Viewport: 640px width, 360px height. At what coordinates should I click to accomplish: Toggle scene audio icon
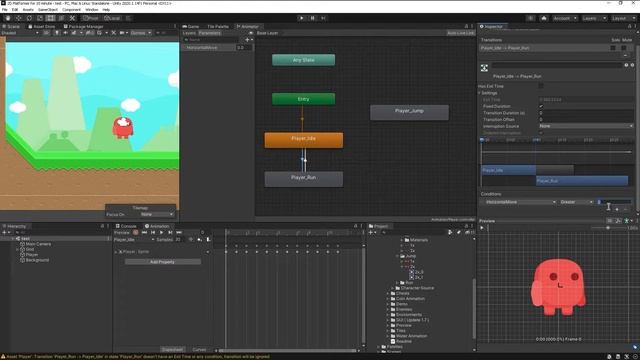pos(65,33)
